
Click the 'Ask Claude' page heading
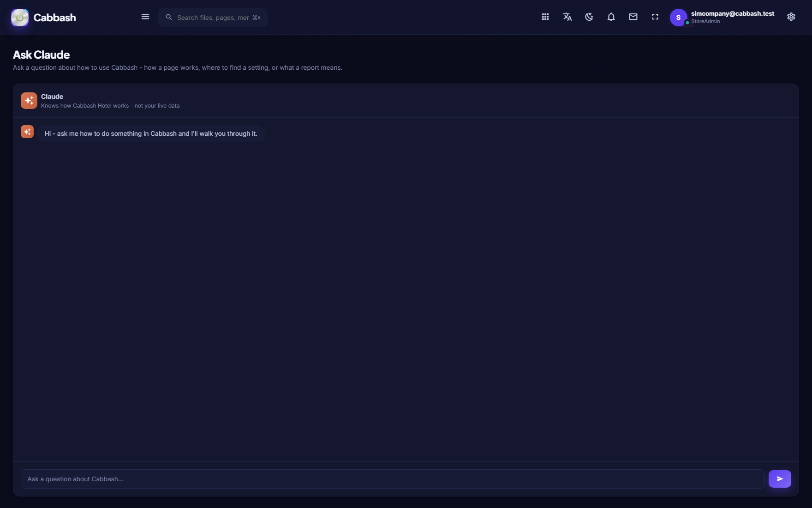42,55
